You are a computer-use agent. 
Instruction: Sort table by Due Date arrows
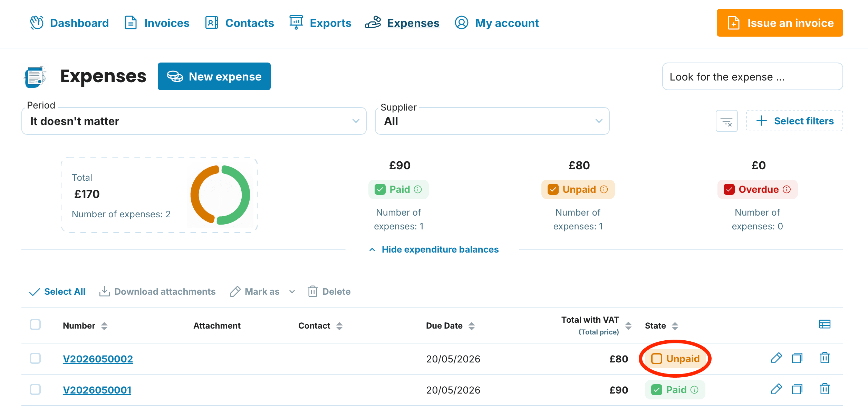[x=472, y=326]
